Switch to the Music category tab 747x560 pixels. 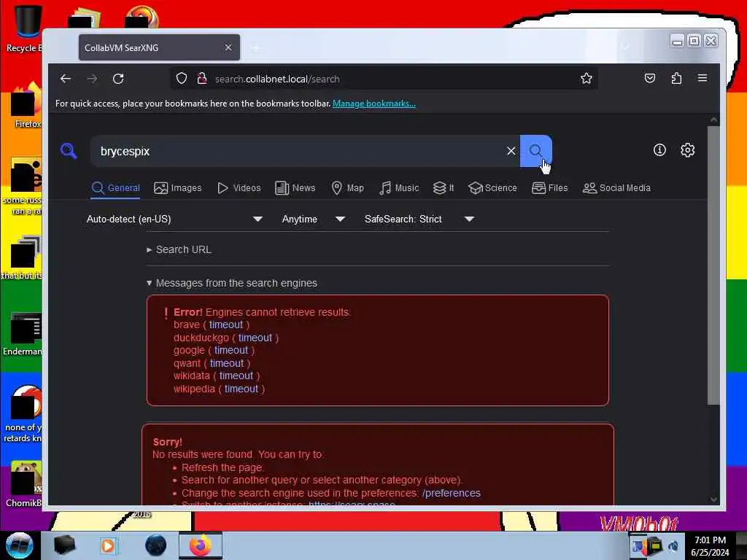pos(399,188)
